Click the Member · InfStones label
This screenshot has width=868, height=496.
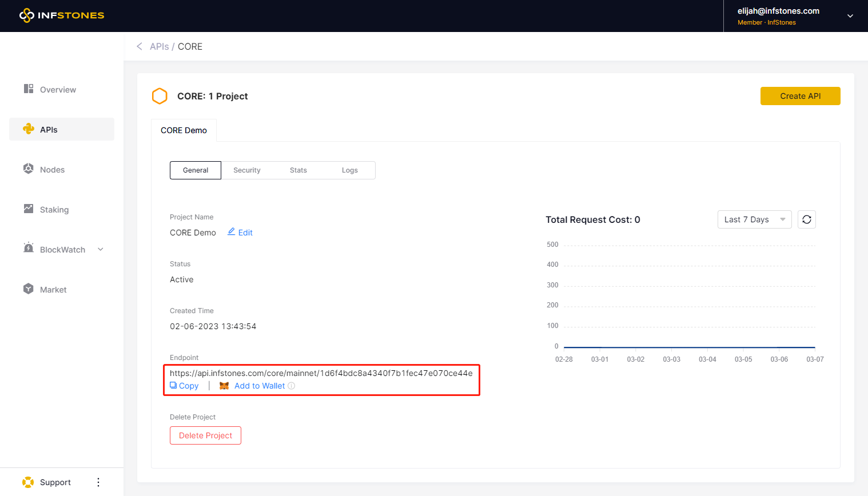point(767,22)
